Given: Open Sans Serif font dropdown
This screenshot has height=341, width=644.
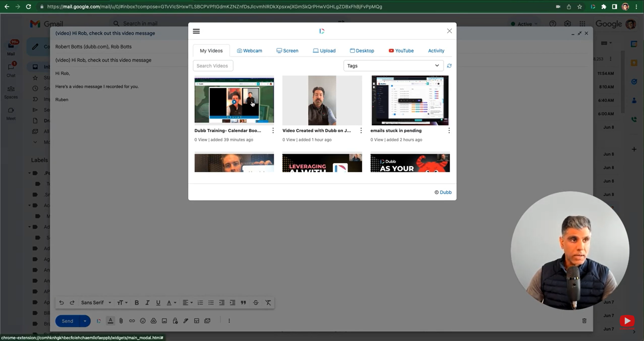Looking at the screenshot, I should pyautogui.click(x=96, y=303).
